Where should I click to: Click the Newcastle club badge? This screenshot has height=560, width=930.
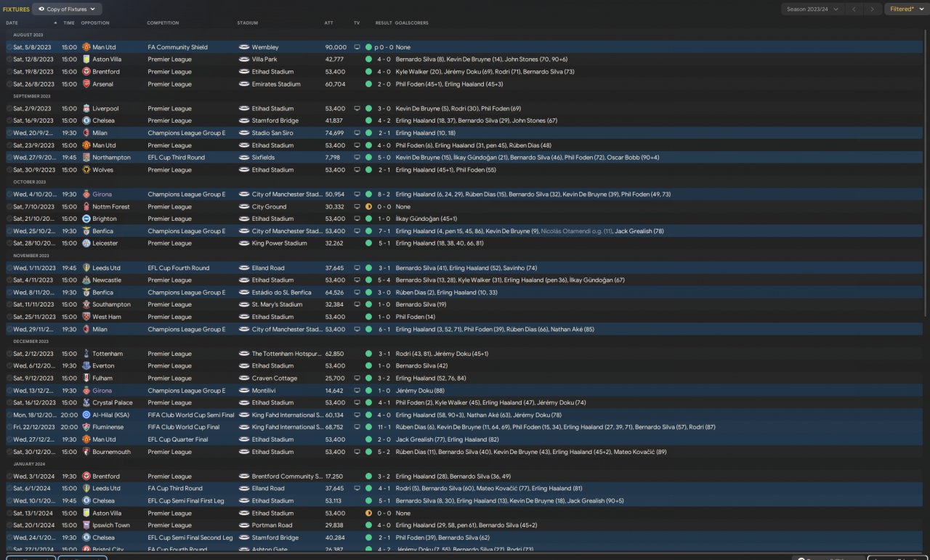(x=86, y=280)
